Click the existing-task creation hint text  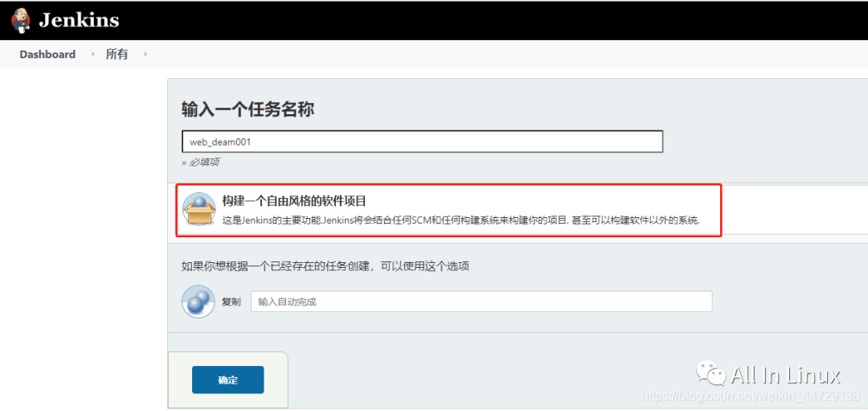click(x=325, y=266)
